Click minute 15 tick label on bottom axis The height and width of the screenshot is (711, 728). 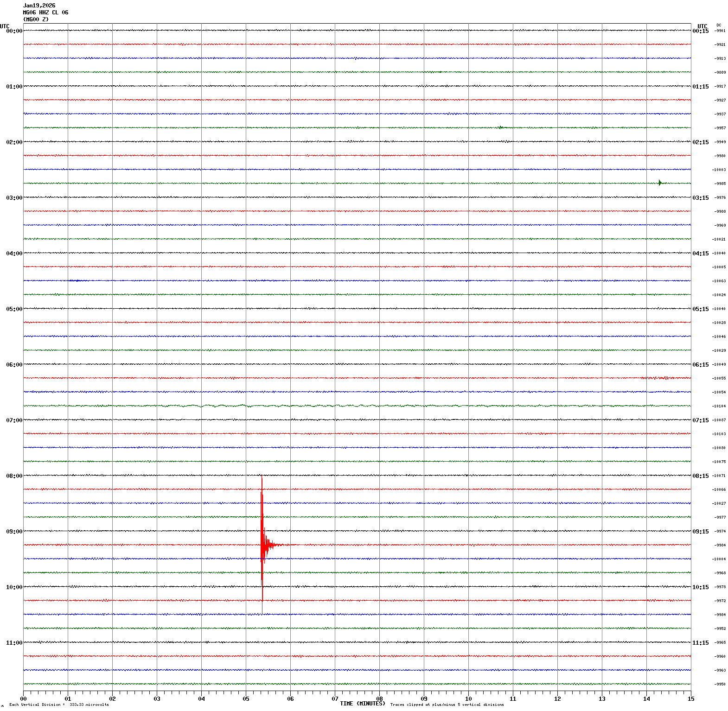(691, 699)
